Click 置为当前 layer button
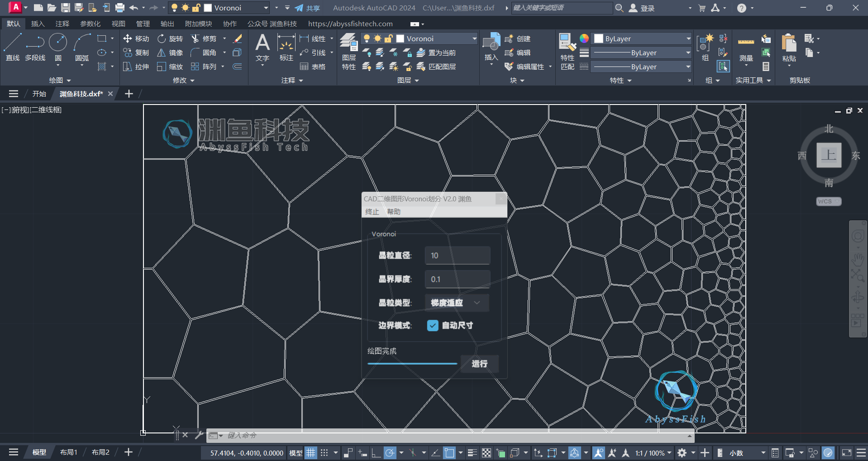Screen dimensions: 868x461 click(x=436, y=53)
